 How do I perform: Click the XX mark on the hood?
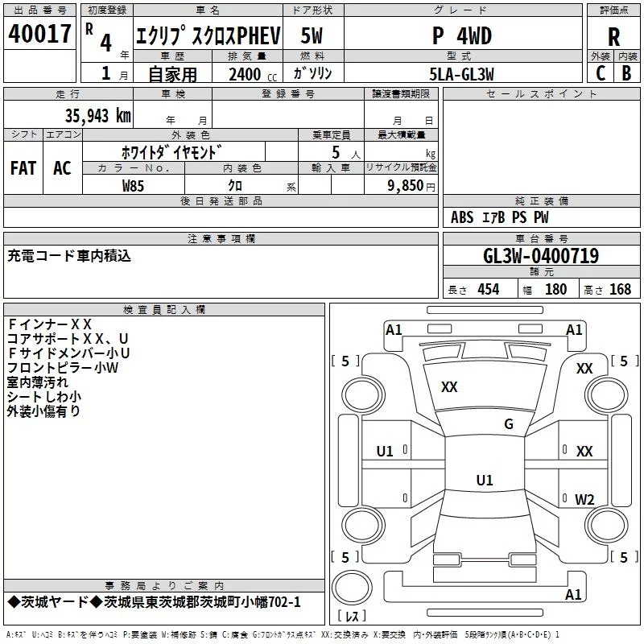[449, 387]
